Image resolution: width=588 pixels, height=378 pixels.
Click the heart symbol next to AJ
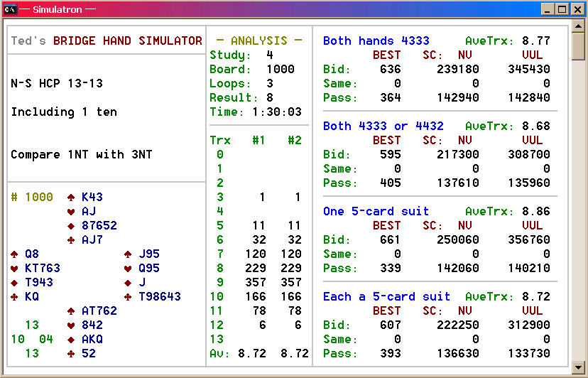pyautogui.click(x=71, y=212)
